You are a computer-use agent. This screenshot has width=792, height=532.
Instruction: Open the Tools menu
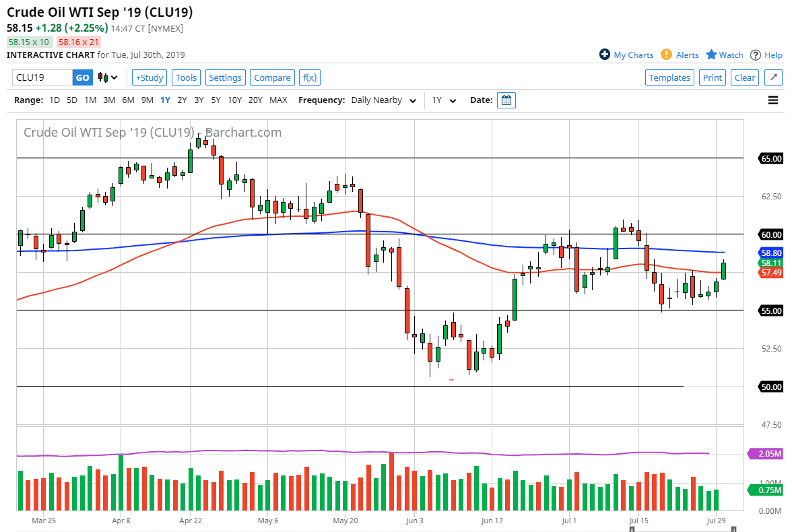pyautogui.click(x=186, y=77)
